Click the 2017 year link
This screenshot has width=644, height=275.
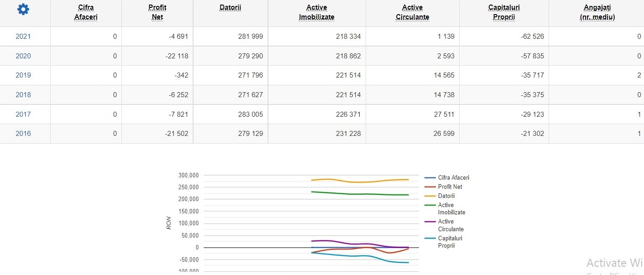click(23, 114)
